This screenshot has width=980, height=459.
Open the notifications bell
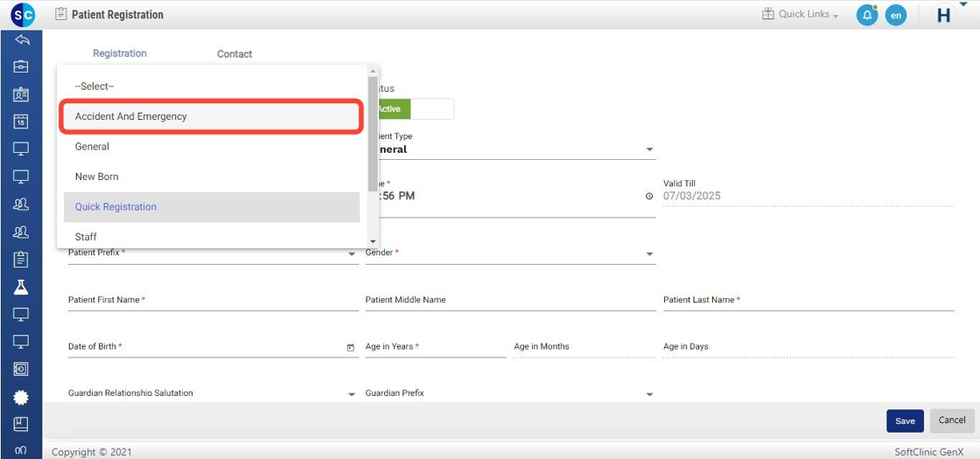[x=867, y=15]
